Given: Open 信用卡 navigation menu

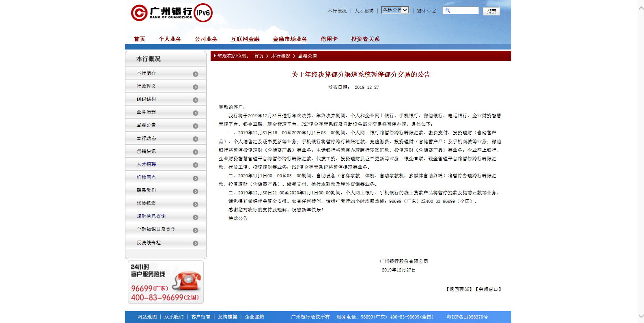Looking at the screenshot, I should click(x=329, y=39).
